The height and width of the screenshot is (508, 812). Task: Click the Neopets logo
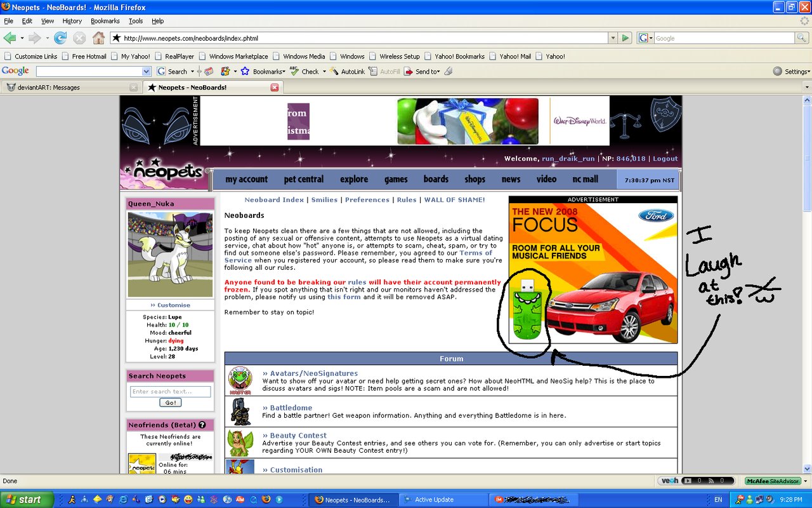click(x=164, y=171)
